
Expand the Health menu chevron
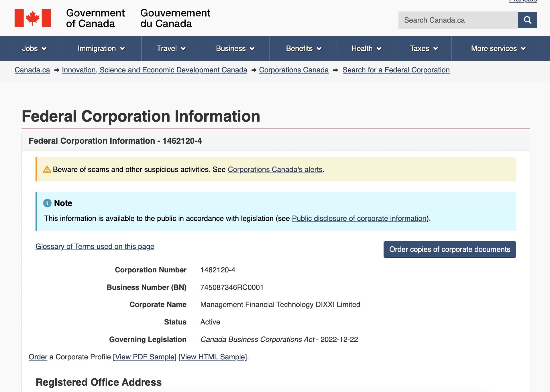point(379,49)
